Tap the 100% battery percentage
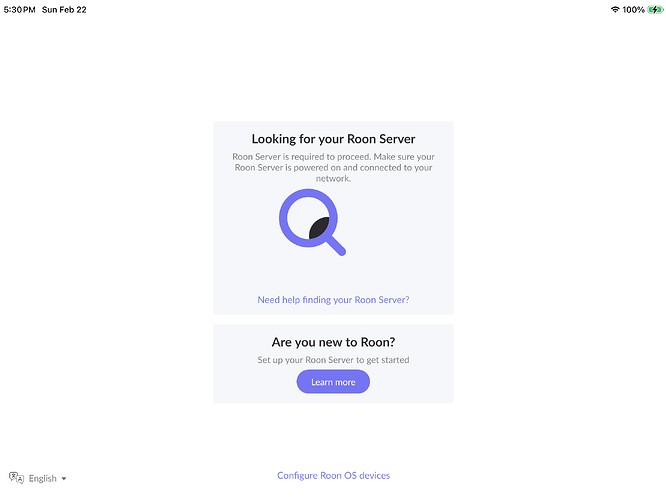Viewport: 666px width, 500px height. 633,9
